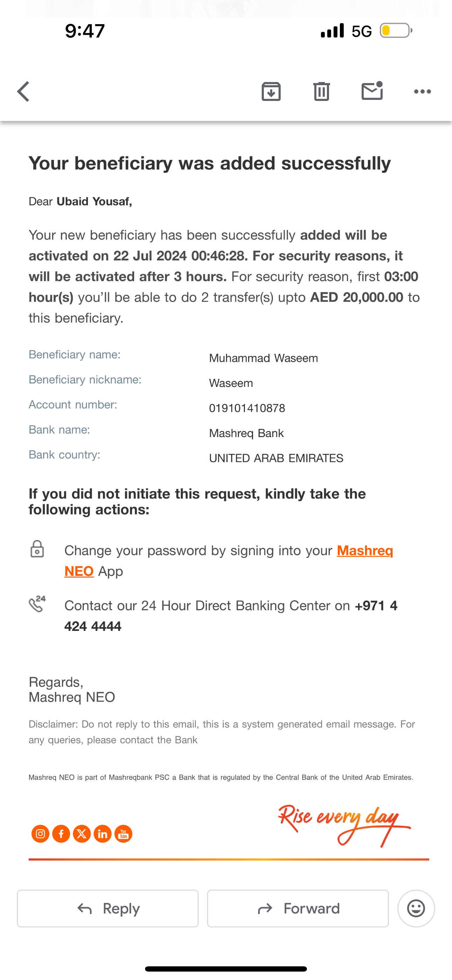Open the Mashreq X (Twitter) icon

click(x=82, y=834)
